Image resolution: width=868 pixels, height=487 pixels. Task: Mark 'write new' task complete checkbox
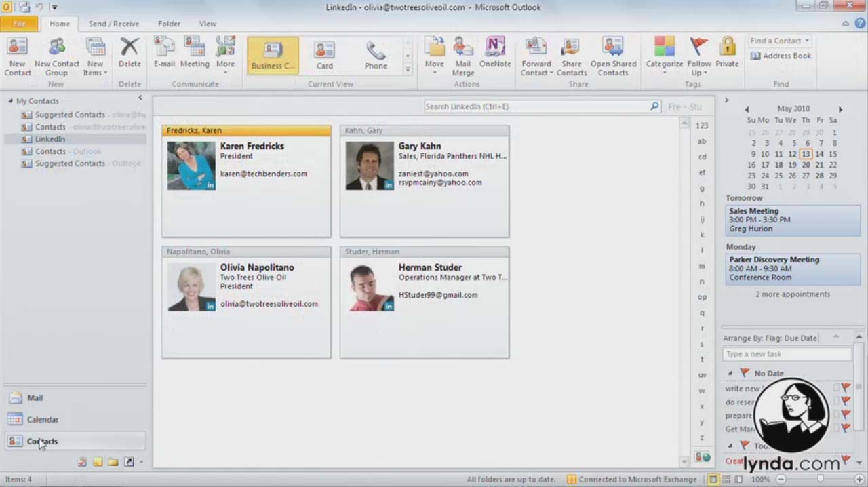point(836,388)
